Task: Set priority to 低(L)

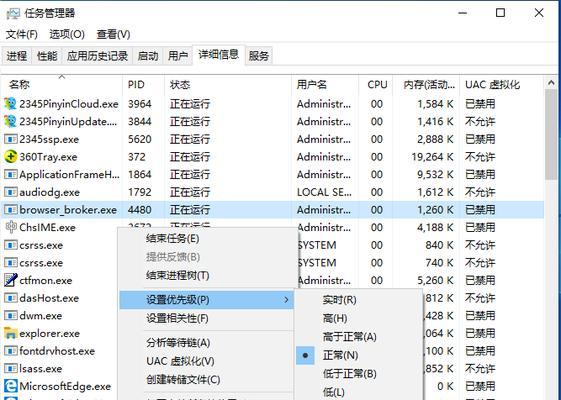Action: pos(358,392)
